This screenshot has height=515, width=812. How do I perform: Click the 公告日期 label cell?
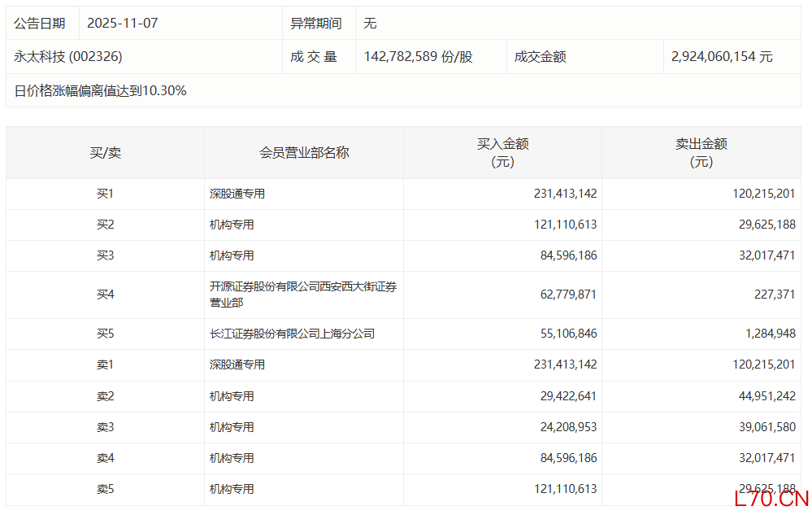40,24
